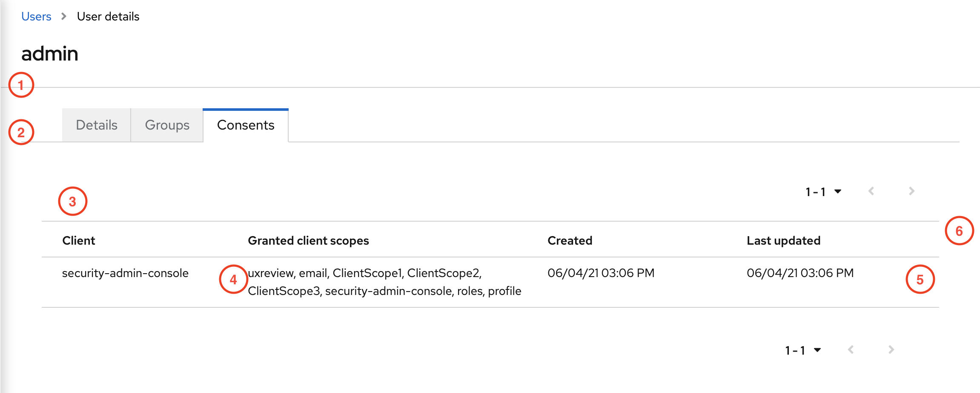980x393 pixels.
Task: Click the next page arrow below the table
Action: coord(891,350)
